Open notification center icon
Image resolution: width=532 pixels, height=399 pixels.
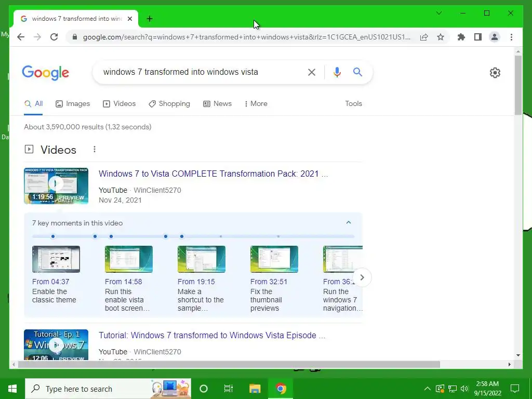pos(515,389)
